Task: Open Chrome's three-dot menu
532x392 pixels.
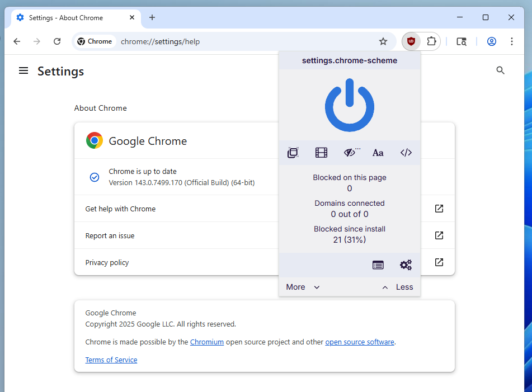Action: pyautogui.click(x=512, y=41)
